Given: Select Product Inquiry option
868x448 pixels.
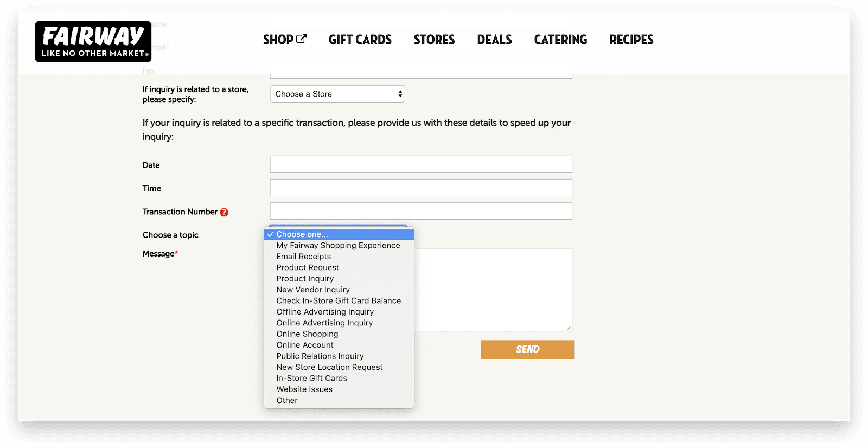Looking at the screenshot, I should tap(339, 279).
